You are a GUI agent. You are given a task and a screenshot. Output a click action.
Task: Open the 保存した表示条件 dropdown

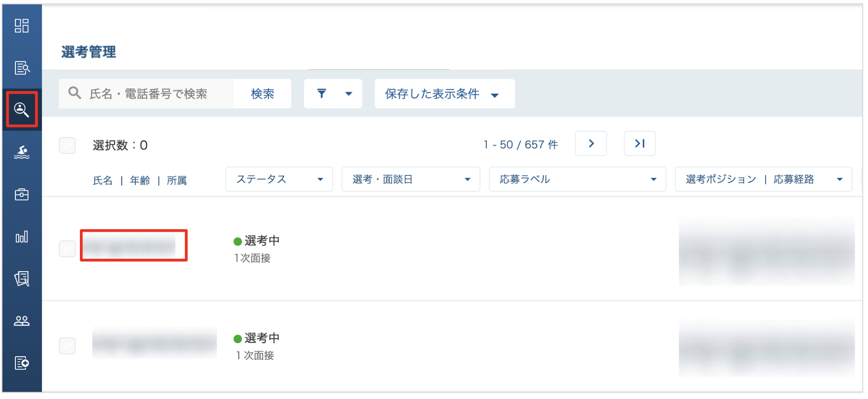pyautogui.click(x=445, y=94)
